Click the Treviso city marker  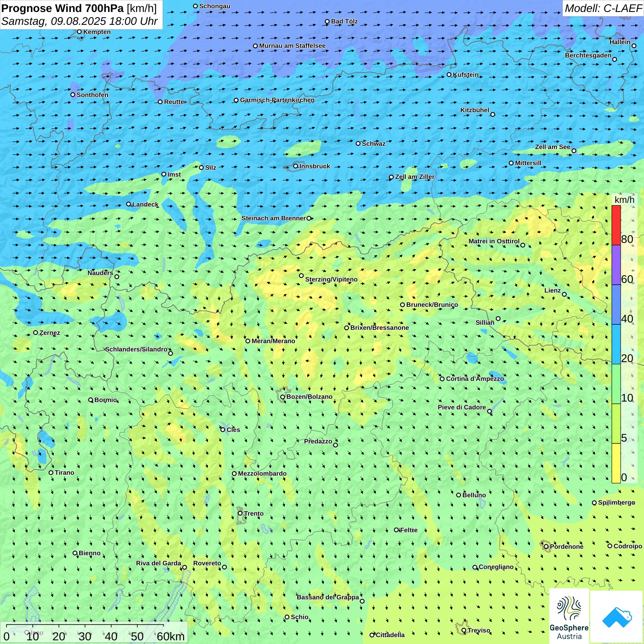[x=464, y=630]
